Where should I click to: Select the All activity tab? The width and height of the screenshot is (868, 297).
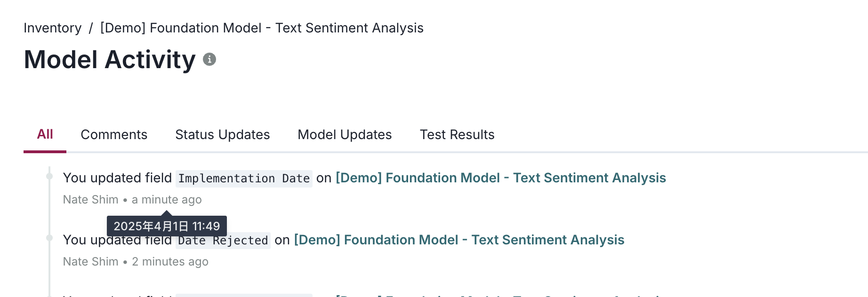45,135
